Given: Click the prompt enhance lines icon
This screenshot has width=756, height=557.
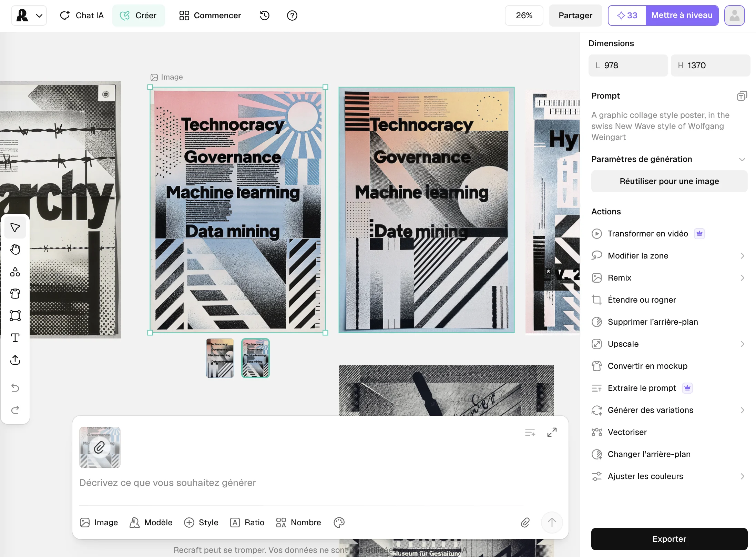Looking at the screenshot, I should (x=530, y=432).
